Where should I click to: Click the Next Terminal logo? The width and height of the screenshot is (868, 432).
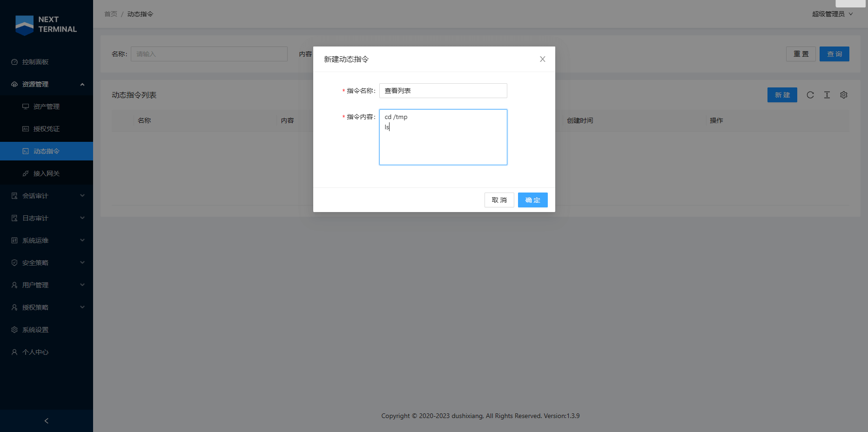(47, 25)
